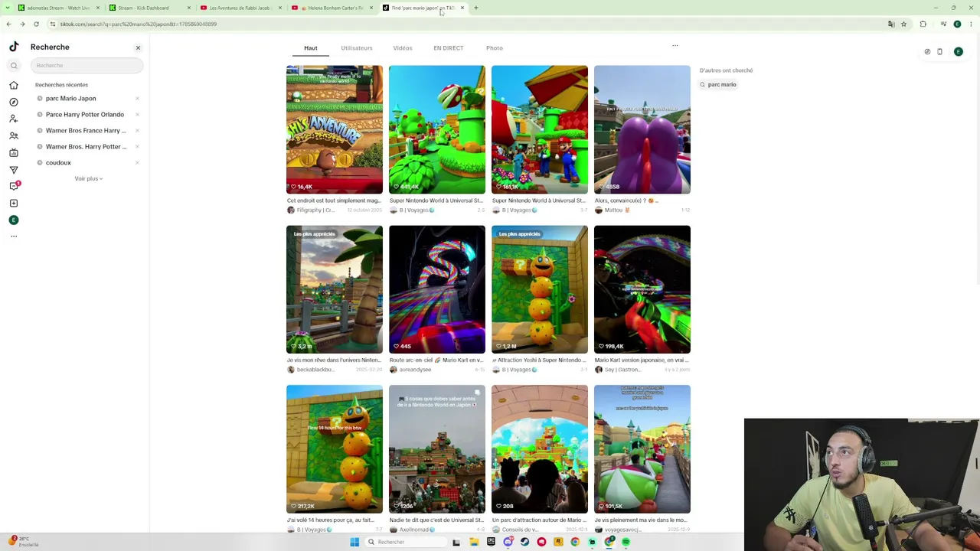Open TikTok home via the logo
Image resolution: width=980 pixels, height=551 pixels.
pyautogui.click(x=14, y=47)
